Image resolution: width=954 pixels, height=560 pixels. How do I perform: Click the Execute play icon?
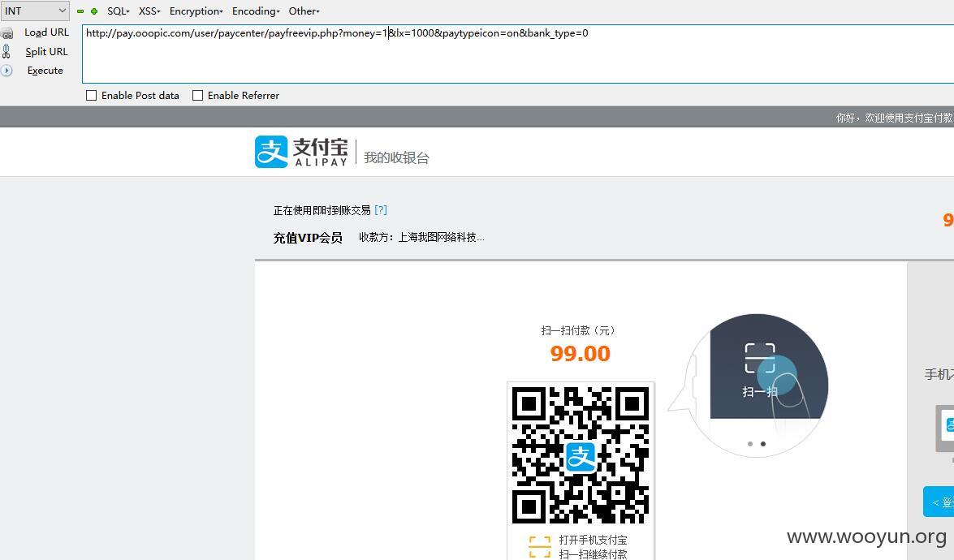(6, 71)
